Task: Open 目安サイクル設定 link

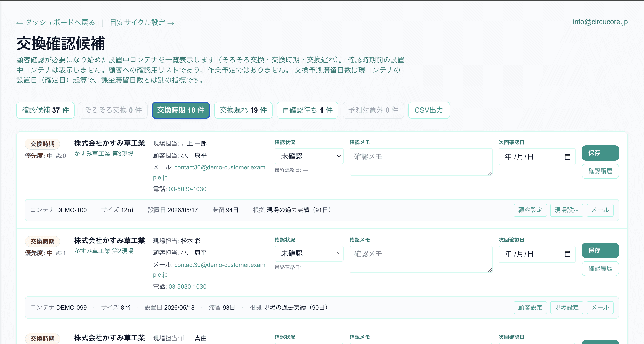Action: [142, 23]
